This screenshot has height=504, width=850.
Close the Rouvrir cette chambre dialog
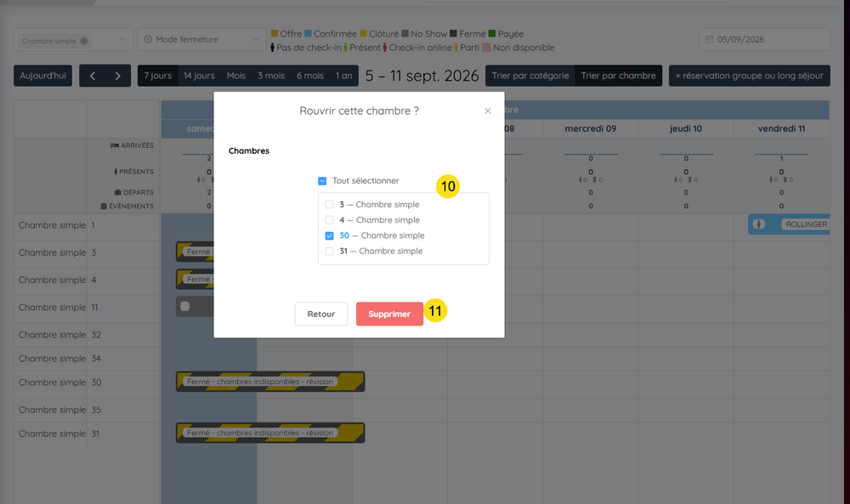pos(487,110)
